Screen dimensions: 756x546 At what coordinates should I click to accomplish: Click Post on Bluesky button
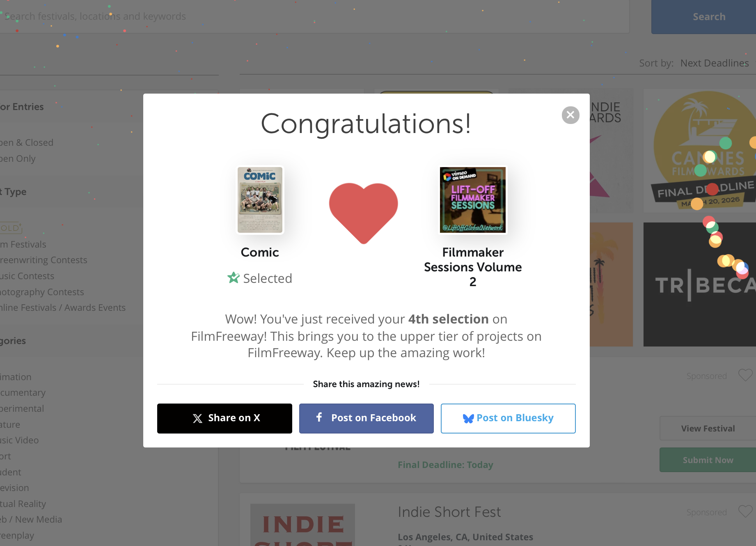pyautogui.click(x=508, y=418)
